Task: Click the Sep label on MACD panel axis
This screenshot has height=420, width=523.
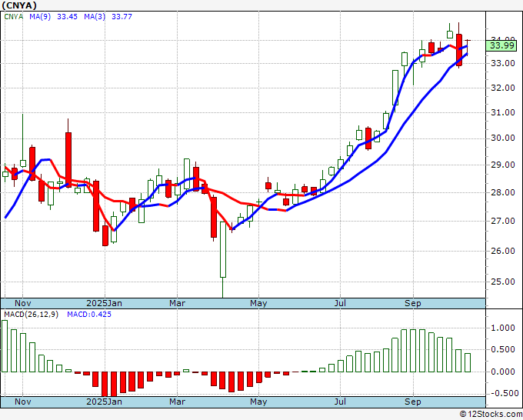Action: pyautogui.click(x=413, y=402)
